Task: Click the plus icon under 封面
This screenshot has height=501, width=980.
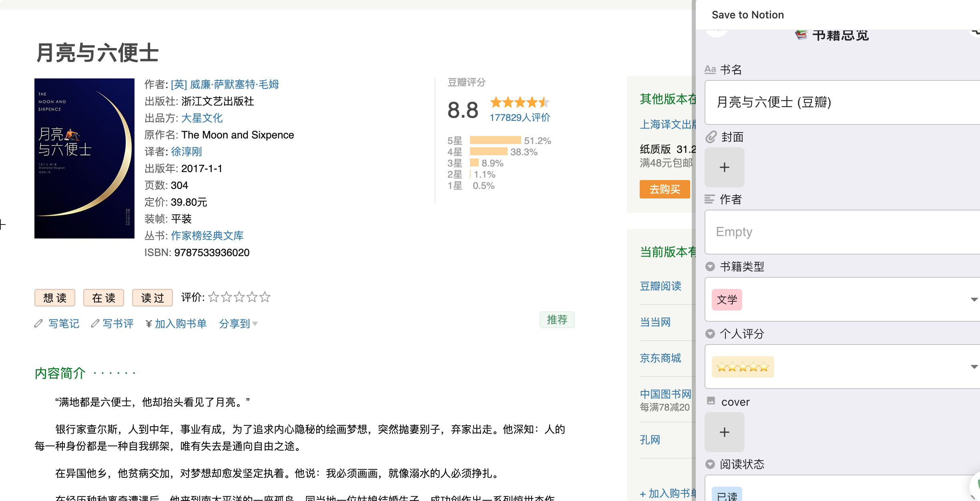Action: 724,167
